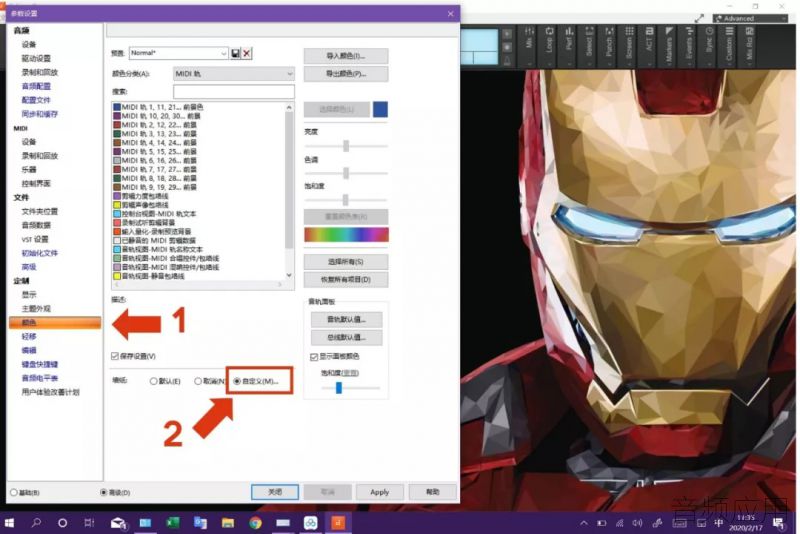Click the 选择所有(S) button
800x534 pixels.
point(346,262)
